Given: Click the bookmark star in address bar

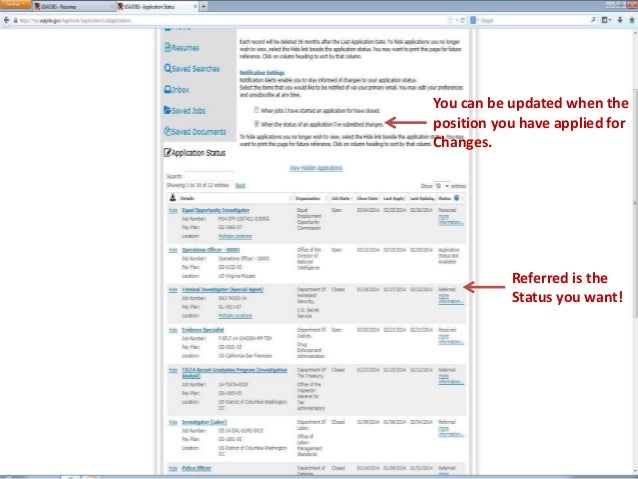Looking at the screenshot, I should [x=450, y=20].
